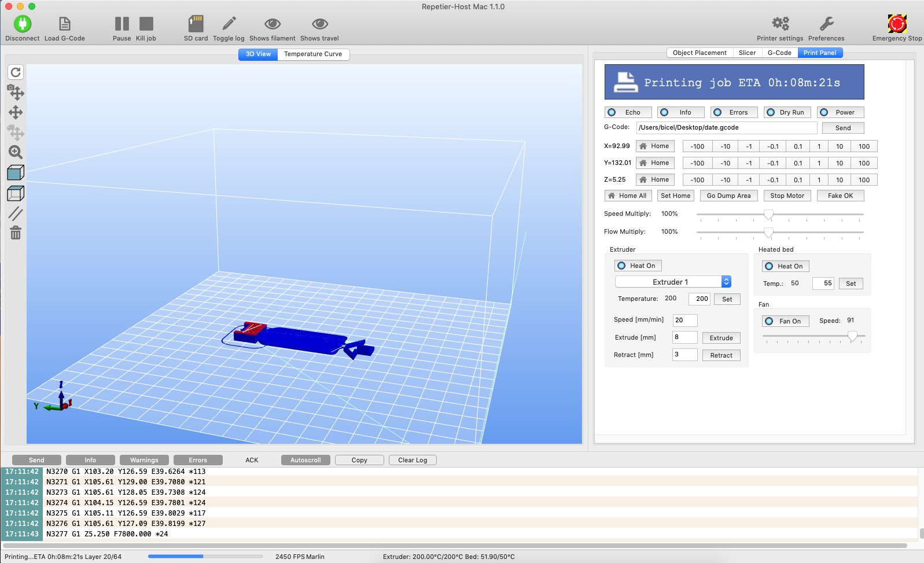Select the zoom magnifier tool

point(16,152)
